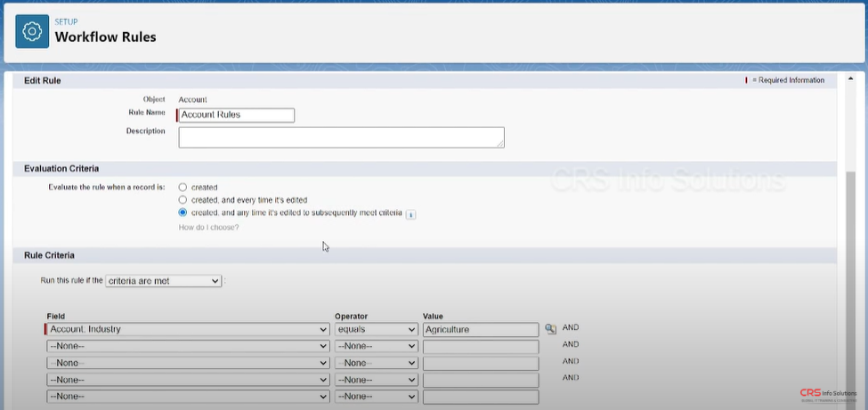Click the empty second row Value field
This screenshot has height=410, width=868.
481,347
